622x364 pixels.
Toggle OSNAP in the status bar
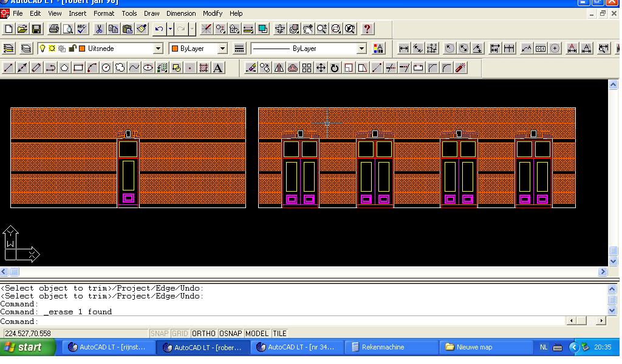[x=230, y=334]
